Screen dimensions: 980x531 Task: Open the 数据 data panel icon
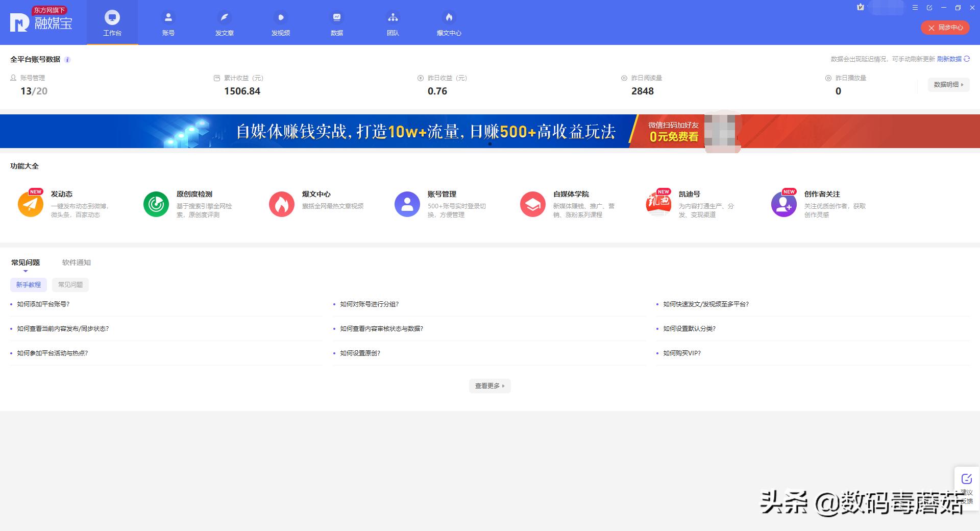pos(337,22)
